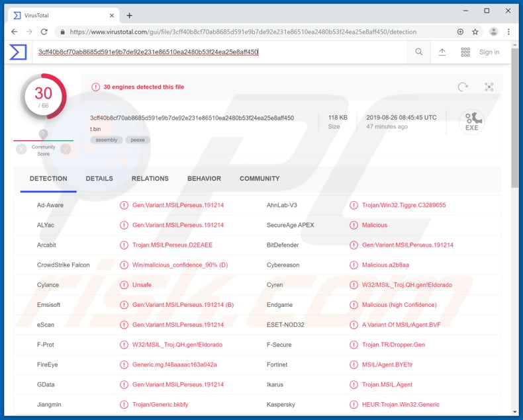Click the assembly tag
This screenshot has width=523, height=420.
point(107,140)
